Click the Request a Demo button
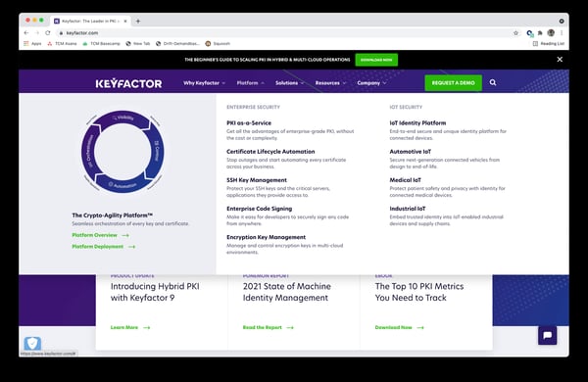588x382 pixels. (x=453, y=83)
